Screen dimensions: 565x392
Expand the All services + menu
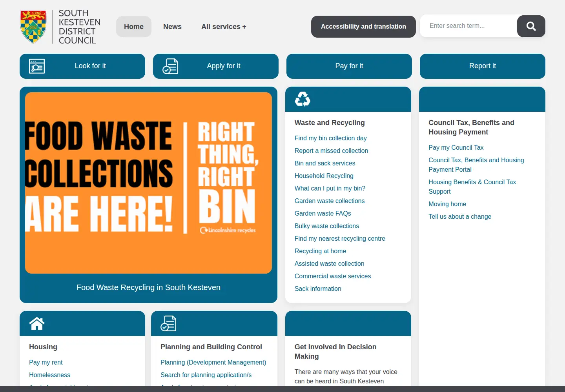tap(224, 27)
